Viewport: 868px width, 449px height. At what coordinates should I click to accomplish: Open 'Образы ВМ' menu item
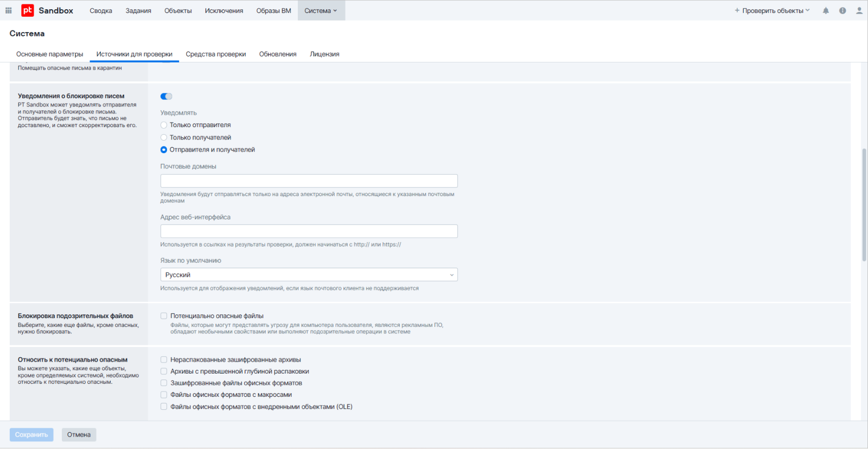pos(274,10)
